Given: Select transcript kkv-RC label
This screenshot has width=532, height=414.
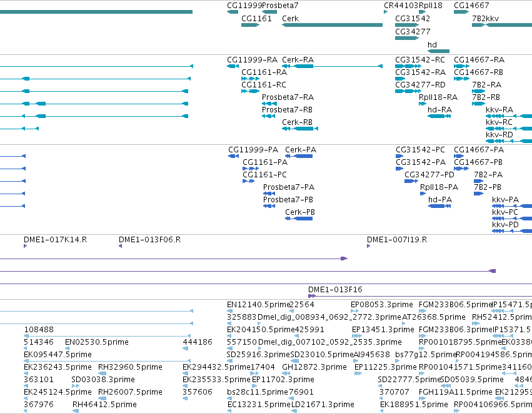Looking at the screenshot, I should 499,122.
